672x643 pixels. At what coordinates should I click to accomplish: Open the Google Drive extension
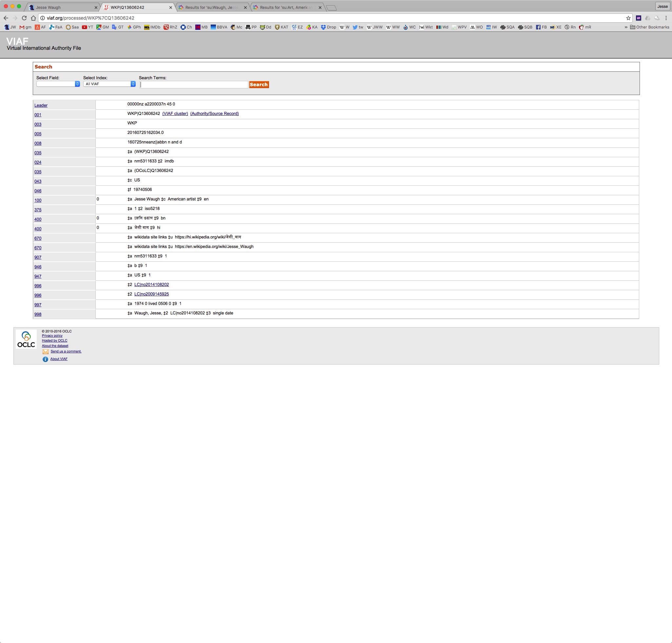click(648, 18)
